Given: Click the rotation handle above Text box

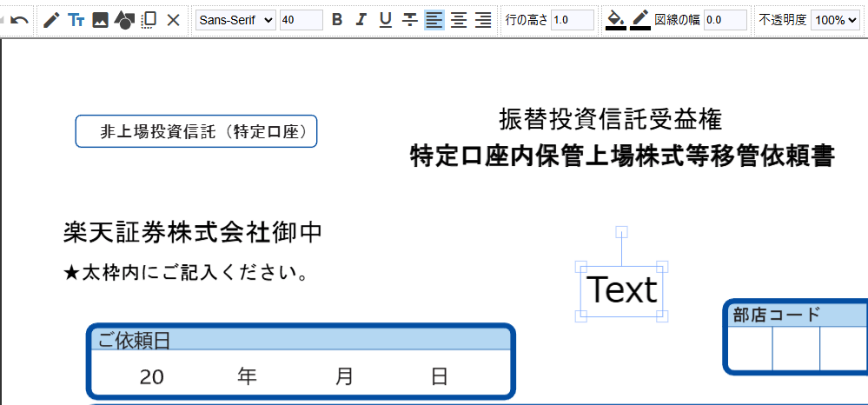Looking at the screenshot, I should pyautogui.click(x=621, y=231).
